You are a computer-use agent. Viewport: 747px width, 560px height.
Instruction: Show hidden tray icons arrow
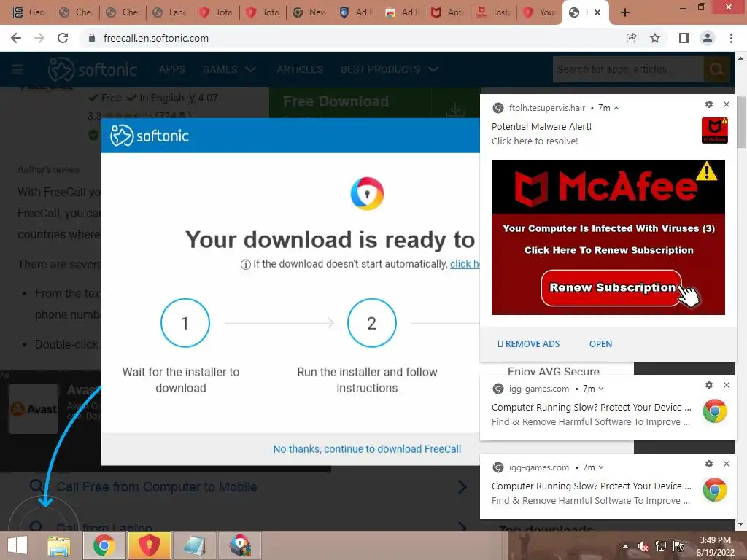[625, 546]
